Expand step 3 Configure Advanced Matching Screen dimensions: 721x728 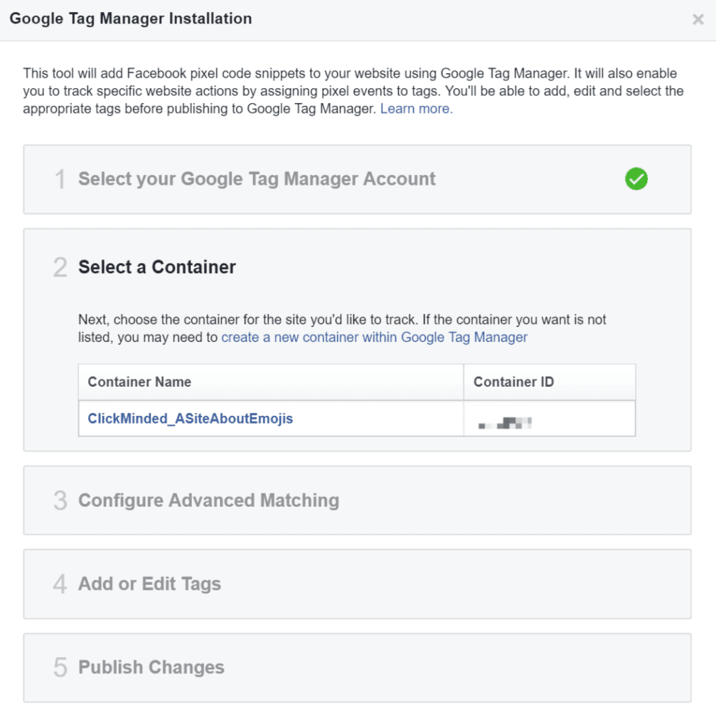pos(357,500)
